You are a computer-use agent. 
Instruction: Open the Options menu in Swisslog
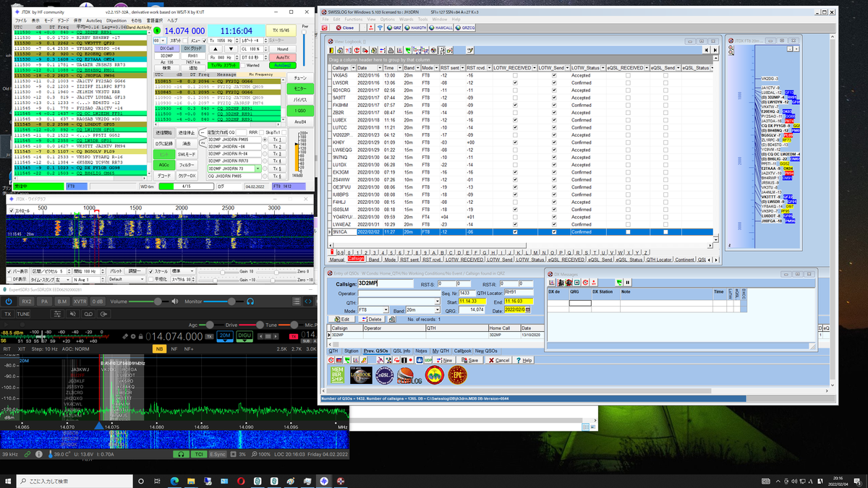tap(388, 20)
